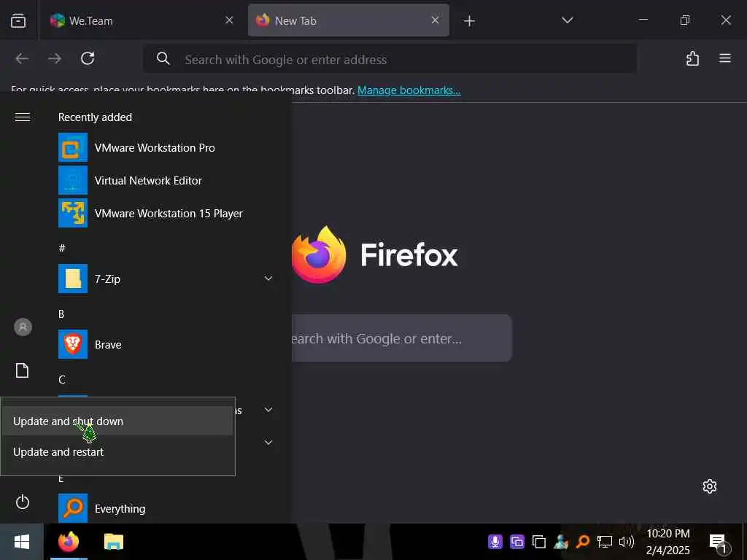Select Update and shut down option

(117, 421)
